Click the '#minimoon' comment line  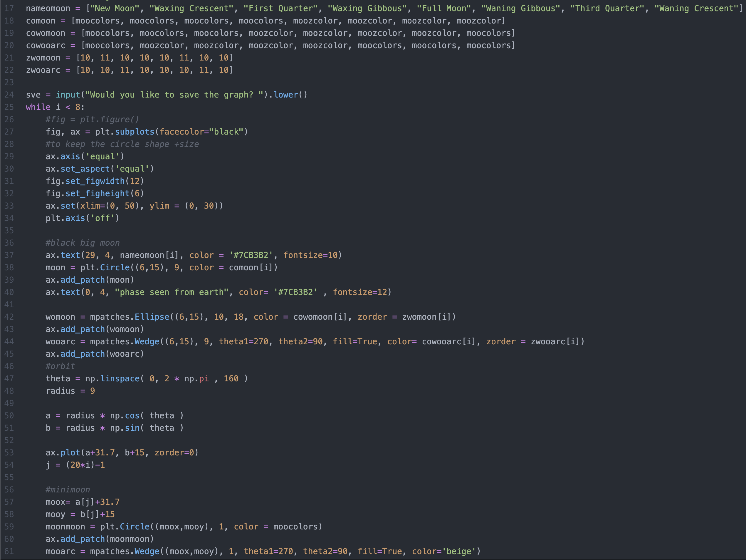tap(68, 490)
